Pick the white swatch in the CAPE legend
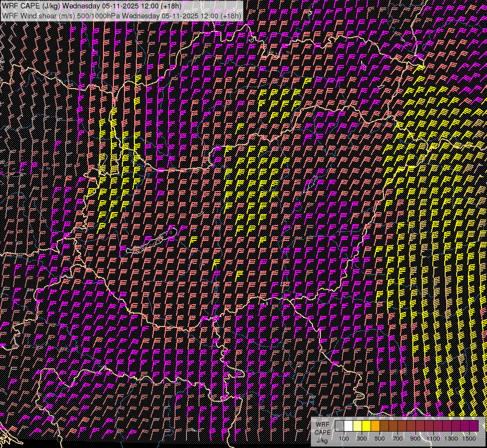 (348, 426)
